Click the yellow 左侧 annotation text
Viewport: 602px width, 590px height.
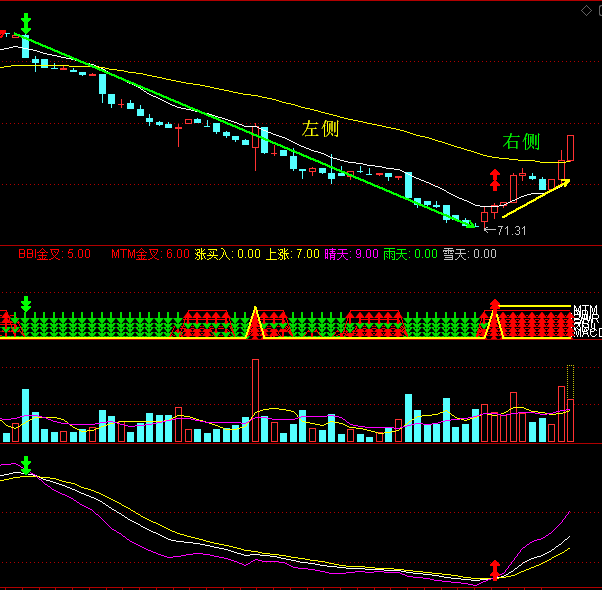point(320,129)
